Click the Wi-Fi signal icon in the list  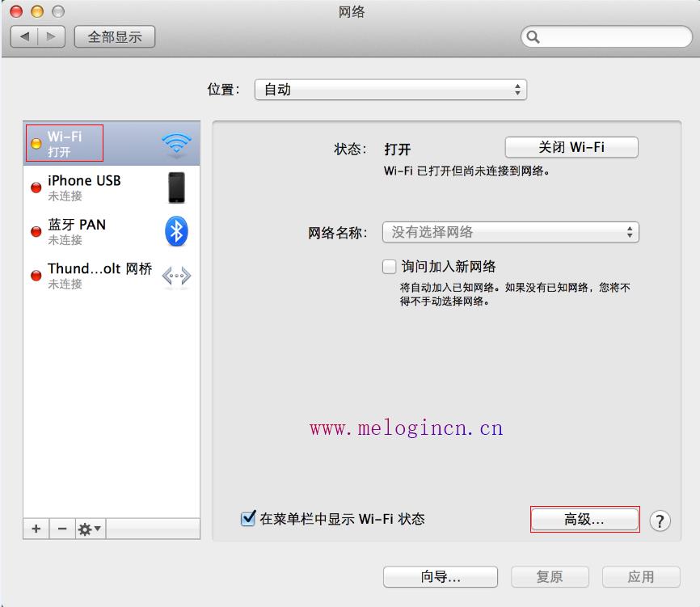(x=176, y=144)
